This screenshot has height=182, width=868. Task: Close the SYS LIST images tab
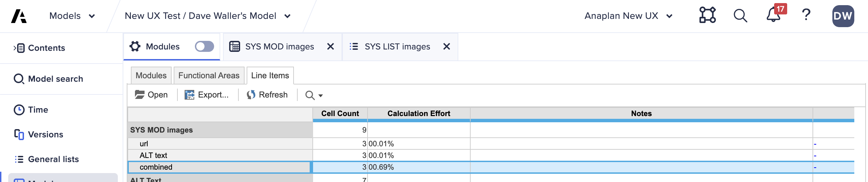point(447,46)
